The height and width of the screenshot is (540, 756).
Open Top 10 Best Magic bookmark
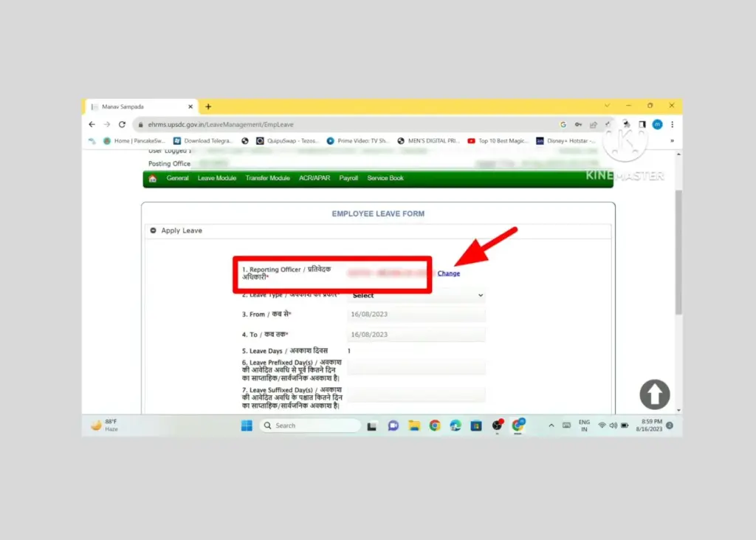(498, 141)
